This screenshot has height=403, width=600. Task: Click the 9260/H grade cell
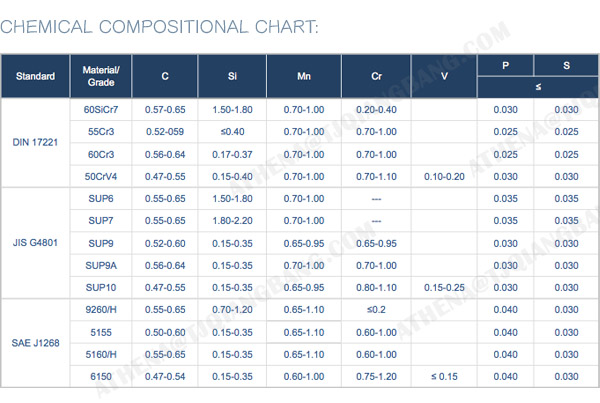click(101, 310)
